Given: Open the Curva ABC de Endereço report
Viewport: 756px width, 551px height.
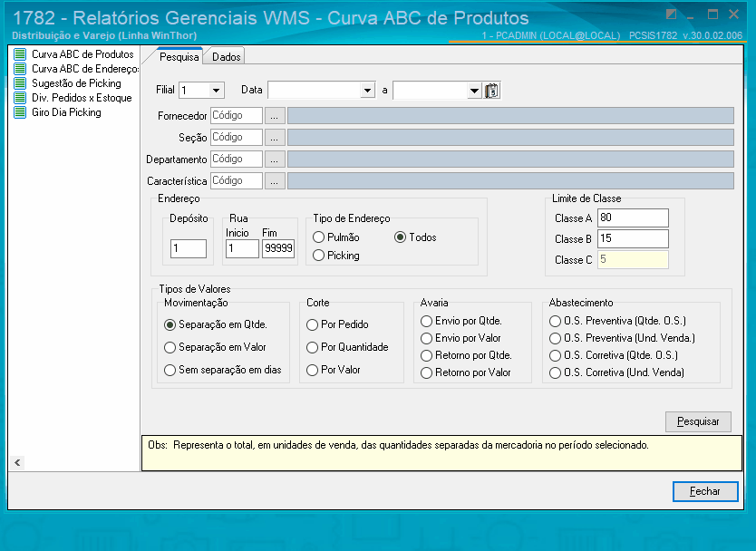Looking at the screenshot, I should coord(85,69).
